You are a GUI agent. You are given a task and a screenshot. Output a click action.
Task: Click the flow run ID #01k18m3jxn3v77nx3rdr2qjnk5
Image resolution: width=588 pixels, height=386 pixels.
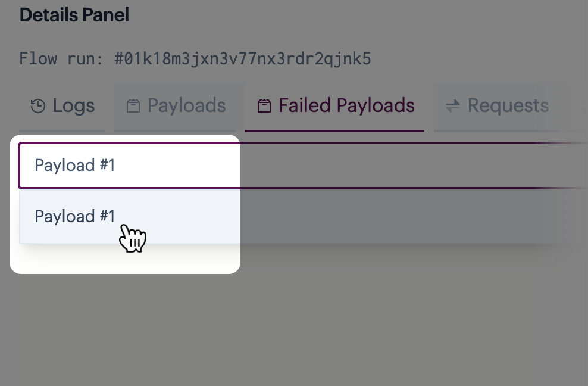(243, 59)
